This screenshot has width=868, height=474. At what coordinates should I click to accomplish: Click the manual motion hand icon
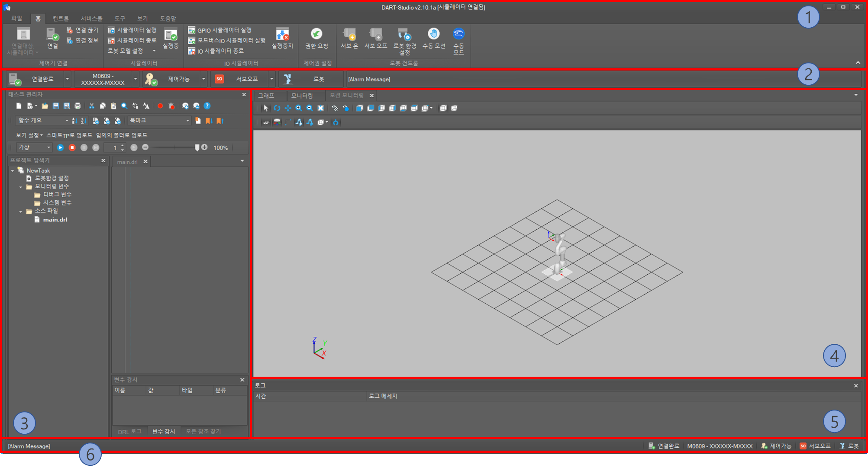pyautogui.click(x=433, y=34)
